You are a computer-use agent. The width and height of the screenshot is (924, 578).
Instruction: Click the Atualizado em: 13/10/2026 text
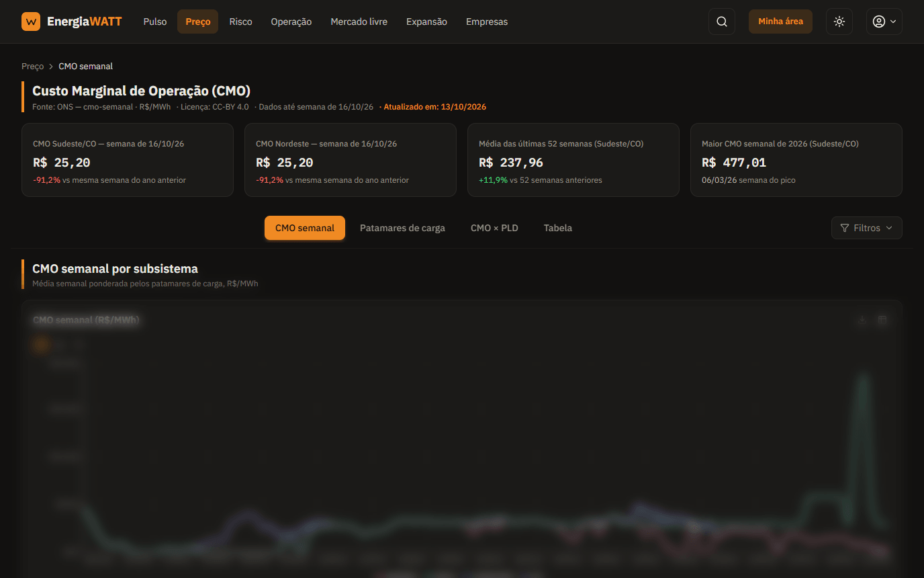pyautogui.click(x=434, y=107)
